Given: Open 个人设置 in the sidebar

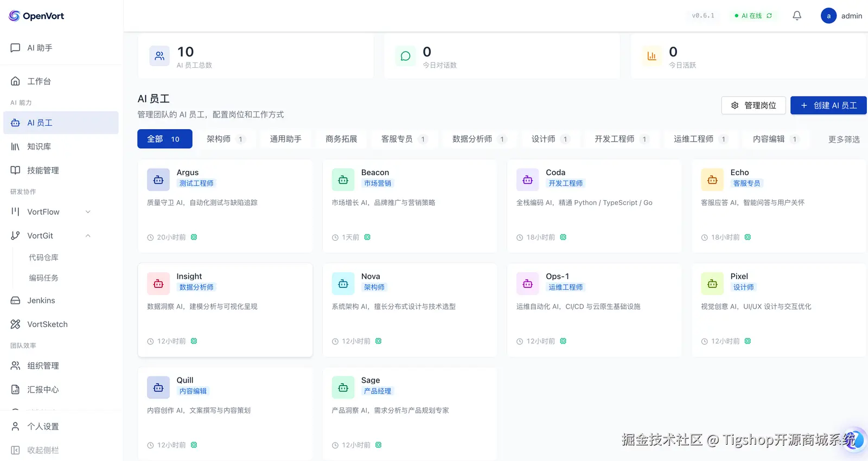Looking at the screenshot, I should 61,427.
